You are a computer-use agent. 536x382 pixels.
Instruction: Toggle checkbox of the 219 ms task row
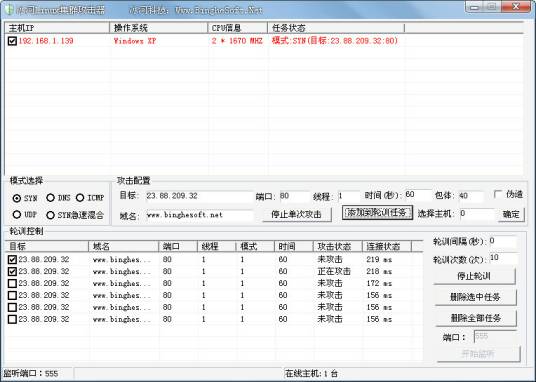[12, 260]
